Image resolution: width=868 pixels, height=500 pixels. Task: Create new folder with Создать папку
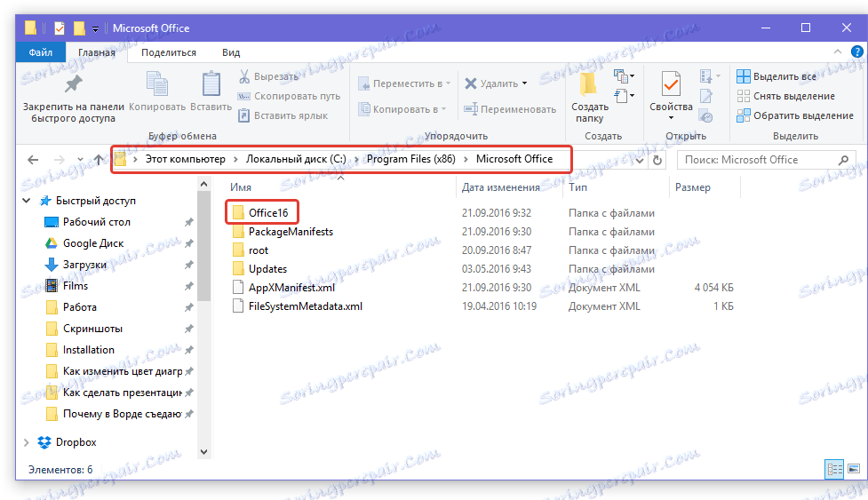tap(590, 98)
